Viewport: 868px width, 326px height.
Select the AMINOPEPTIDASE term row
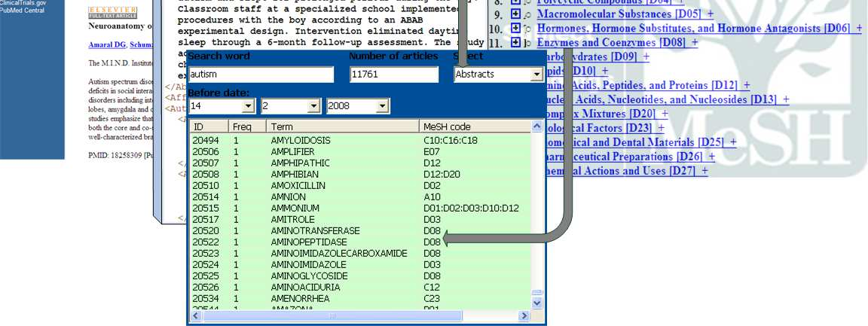coord(360,242)
